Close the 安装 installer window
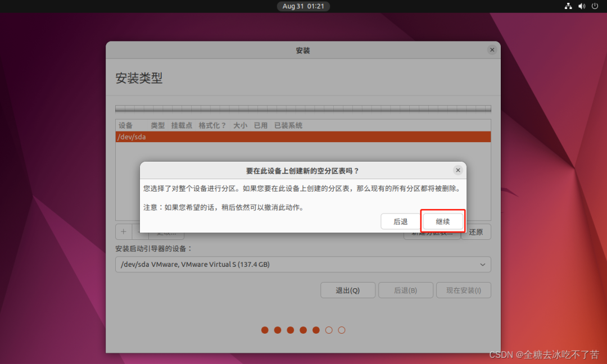 [492, 50]
